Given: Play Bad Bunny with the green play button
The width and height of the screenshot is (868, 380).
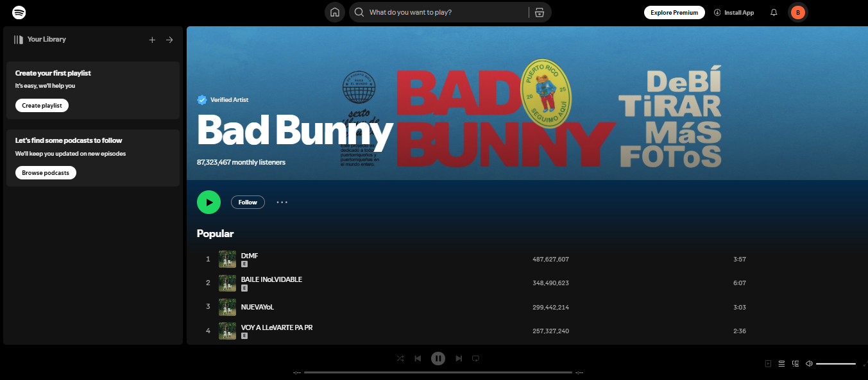Looking at the screenshot, I should pyautogui.click(x=208, y=202).
